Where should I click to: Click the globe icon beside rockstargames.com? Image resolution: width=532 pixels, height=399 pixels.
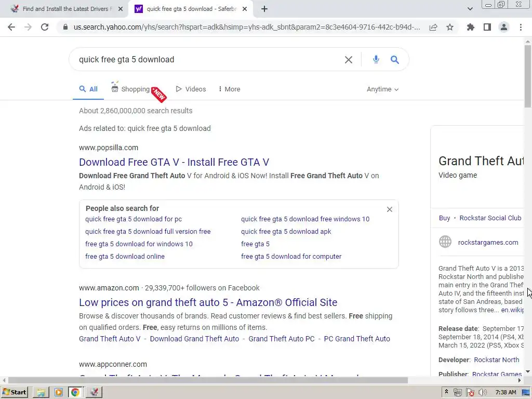(x=445, y=242)
